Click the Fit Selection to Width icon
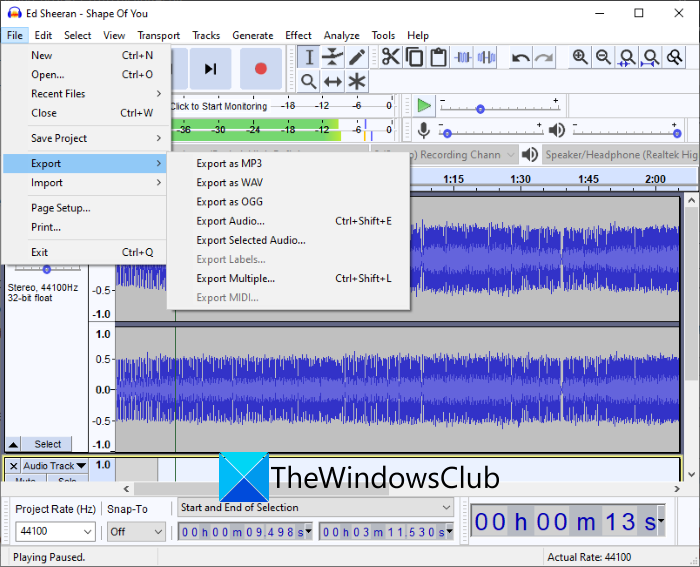The height and width of the screenshot is (567, 700). (x=627, y=57)
